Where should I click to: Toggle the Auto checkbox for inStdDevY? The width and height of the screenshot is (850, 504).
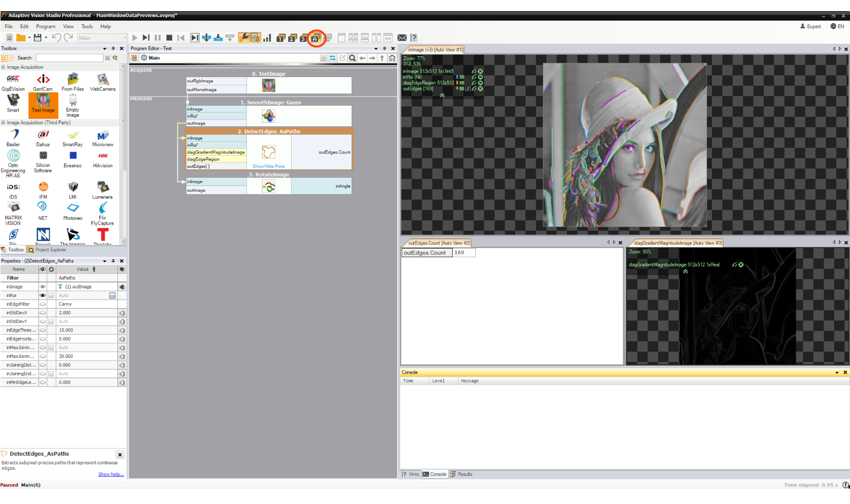52,321
